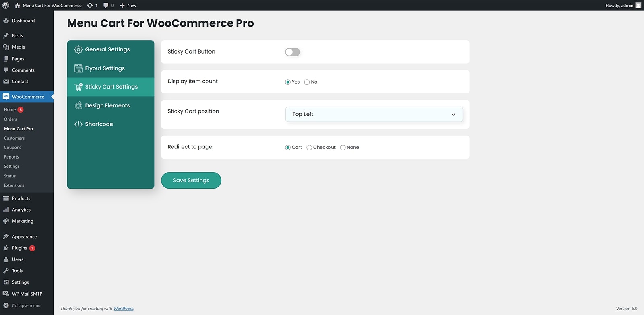Click the Redirect to page label
The height and width of the screenshot is (315, 644).
click(x=190, y=147)
